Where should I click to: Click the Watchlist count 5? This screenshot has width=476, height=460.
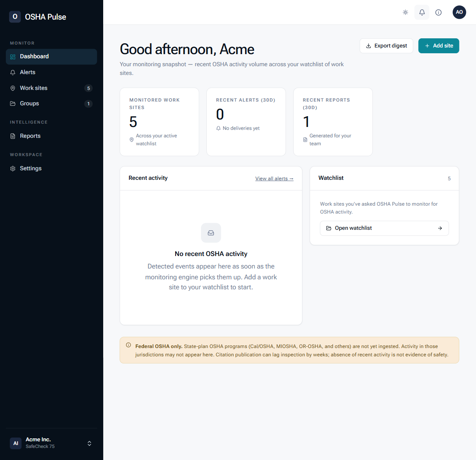[x=449, y=179]
